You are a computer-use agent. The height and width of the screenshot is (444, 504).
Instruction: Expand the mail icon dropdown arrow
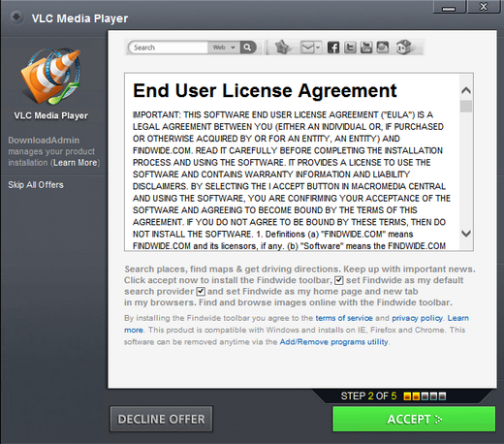click(x=318, y=48)
